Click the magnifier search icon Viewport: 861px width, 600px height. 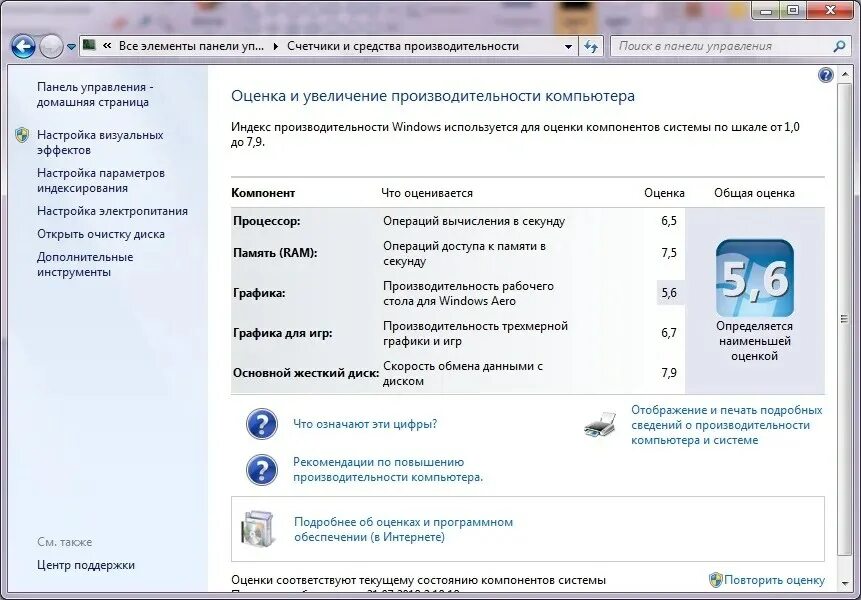coord(838,47)
